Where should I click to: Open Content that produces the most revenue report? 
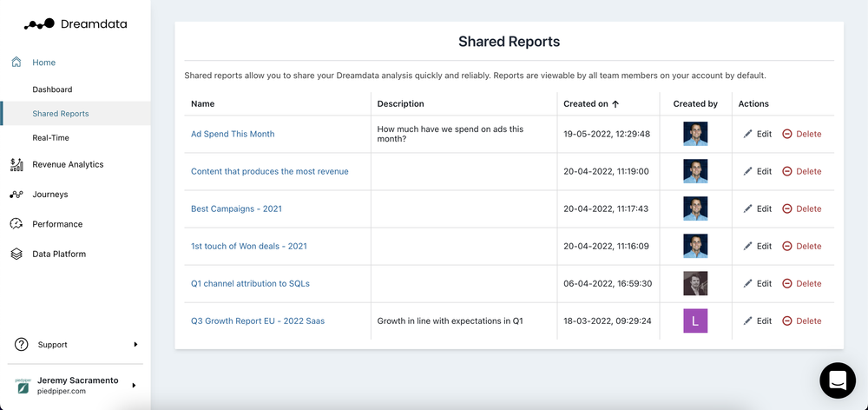(270, 171)
